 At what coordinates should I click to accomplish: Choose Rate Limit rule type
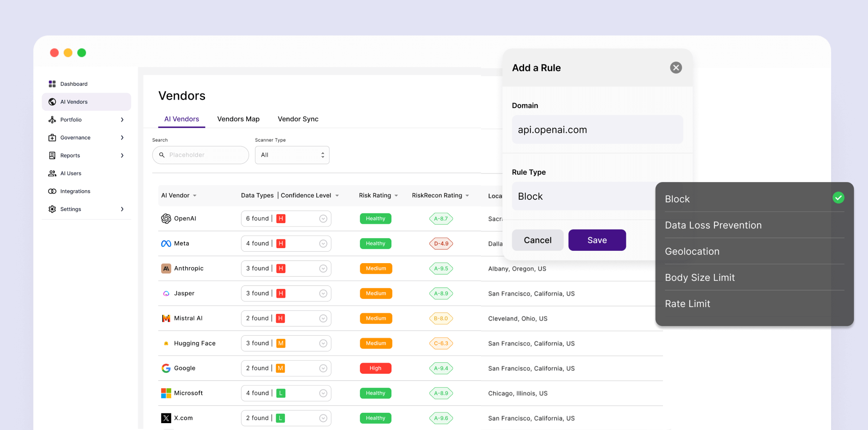(754, 303)
